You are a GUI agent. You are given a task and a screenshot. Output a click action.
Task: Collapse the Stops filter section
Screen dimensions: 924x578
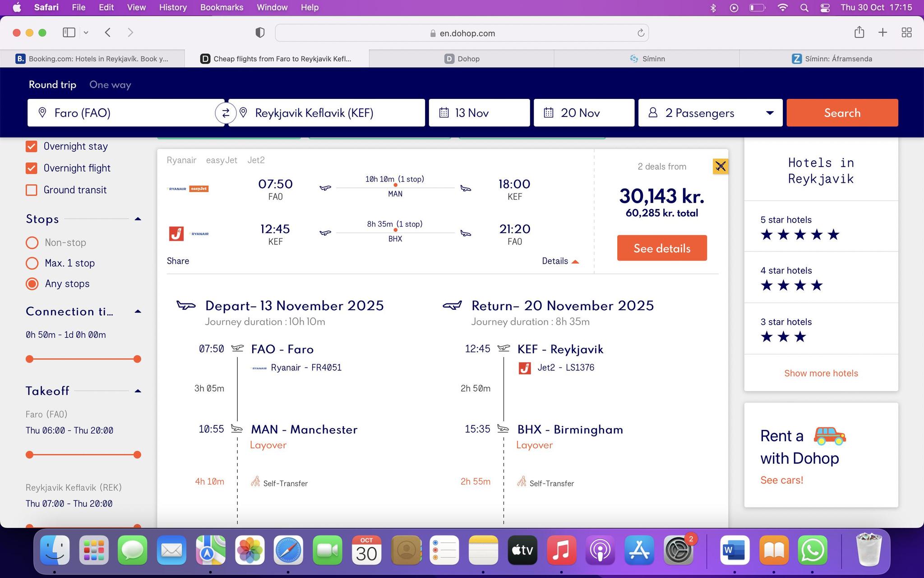click(x=138, y=219)
